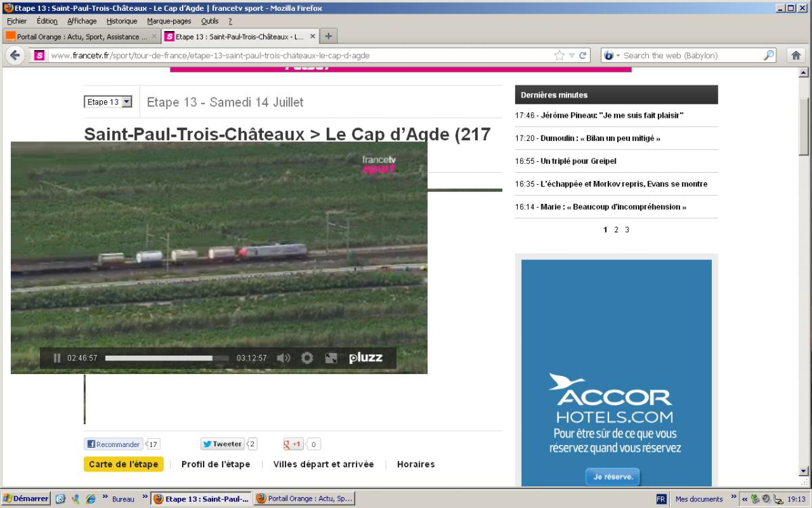Expand the search engine selector dropdown
The image size is (812, 508).
coord(612,56)
